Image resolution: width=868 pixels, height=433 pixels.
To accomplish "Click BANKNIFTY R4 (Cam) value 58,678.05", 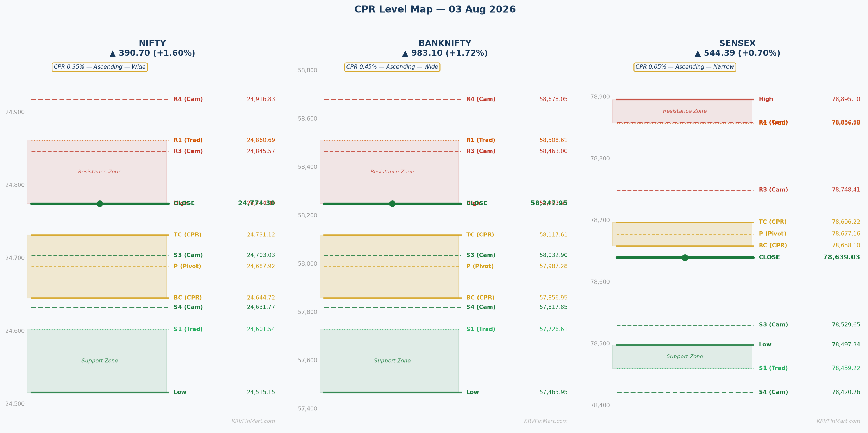I will point(554,100).
